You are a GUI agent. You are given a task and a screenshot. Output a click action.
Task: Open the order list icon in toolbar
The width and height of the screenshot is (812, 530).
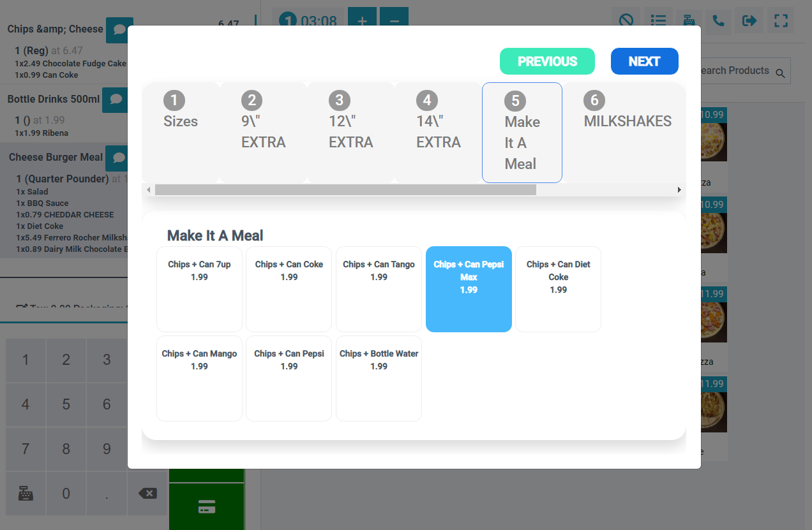[658, 20]
